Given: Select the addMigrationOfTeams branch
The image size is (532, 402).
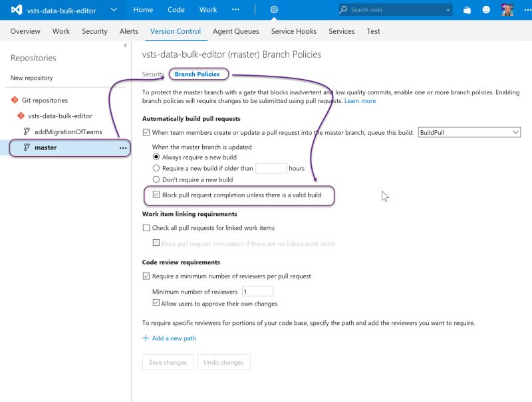Looking at the screenshot, I should point(68,132).
